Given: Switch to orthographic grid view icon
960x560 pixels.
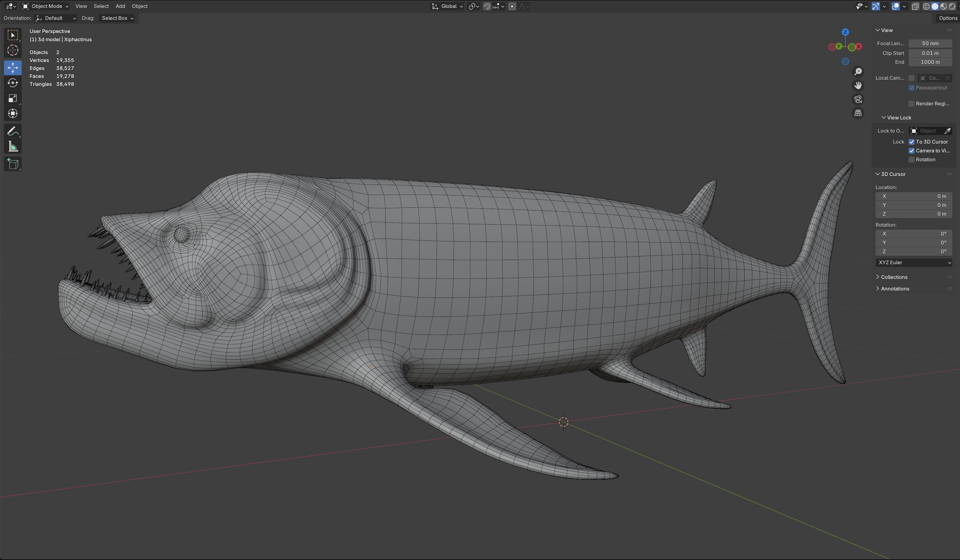Looking at the screenshot, I should pyautogui.click(x=858, y=113).
